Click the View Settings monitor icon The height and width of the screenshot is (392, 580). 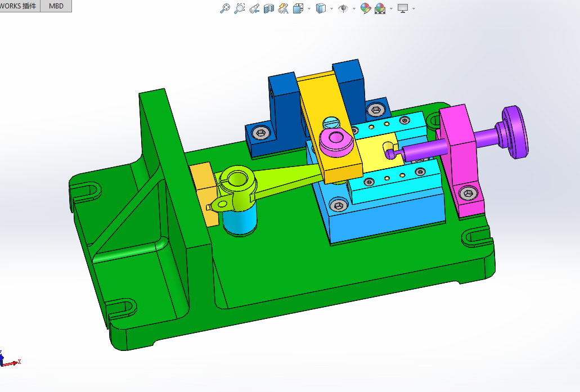coord(402,8)
